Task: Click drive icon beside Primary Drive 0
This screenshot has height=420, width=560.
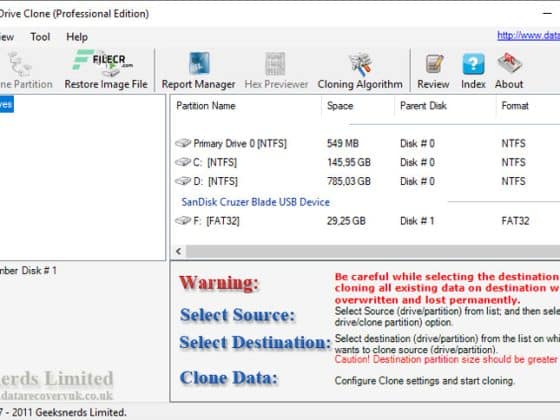Action: pyautogui.click(x=183, y=143)
